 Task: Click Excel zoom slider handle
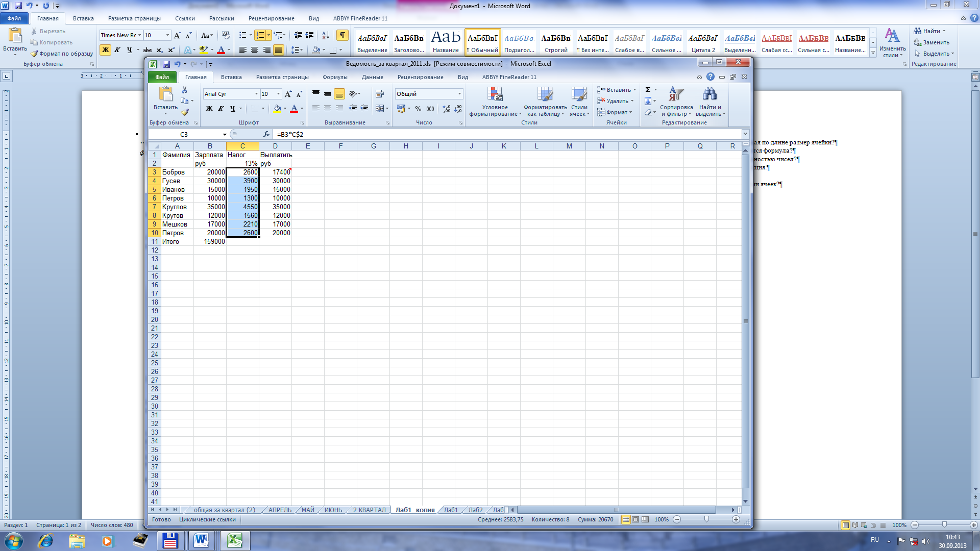[706, 519]
